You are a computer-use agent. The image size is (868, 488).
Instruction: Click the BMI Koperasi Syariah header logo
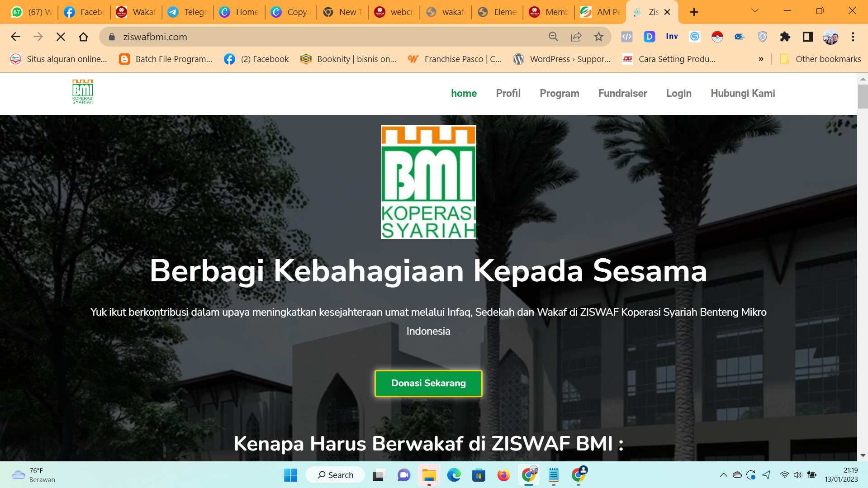point(83,92)
